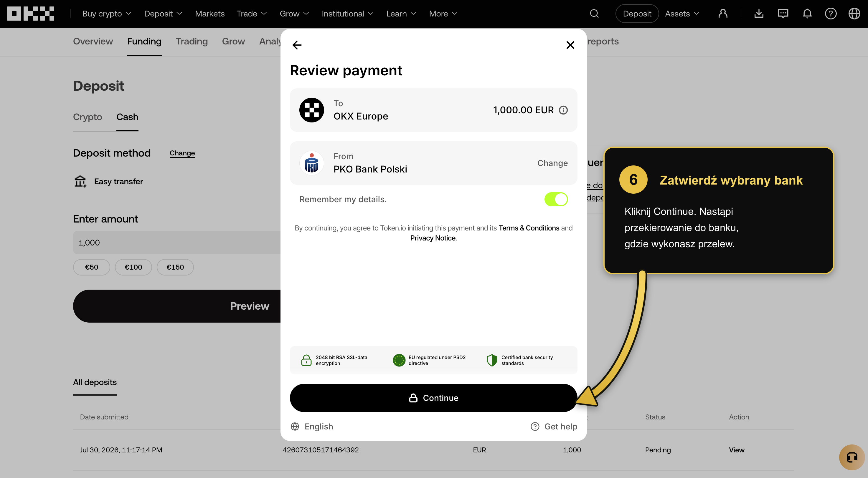Viewport: 868px width, 478px height.
Task: Select the Crypto deposit tab
Action: click(88, 117)
